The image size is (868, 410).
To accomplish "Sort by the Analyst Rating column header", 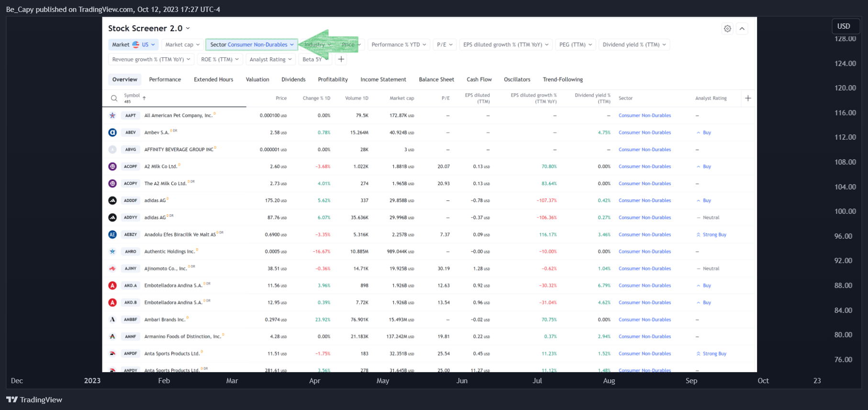I will point(711,98).
